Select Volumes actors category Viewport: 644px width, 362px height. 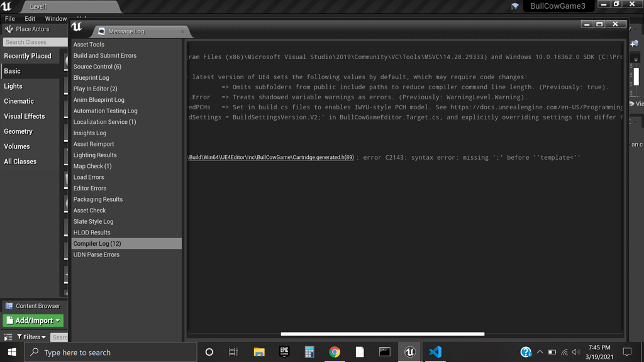(30, 146)
